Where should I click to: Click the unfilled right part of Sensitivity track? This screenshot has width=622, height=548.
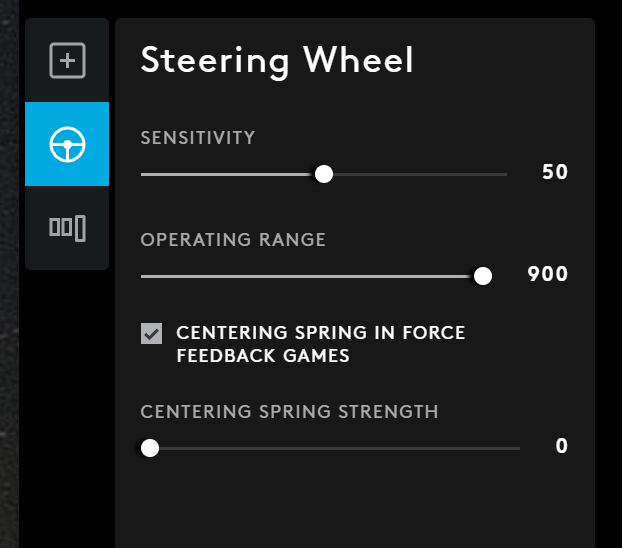[x=420, y=174]
